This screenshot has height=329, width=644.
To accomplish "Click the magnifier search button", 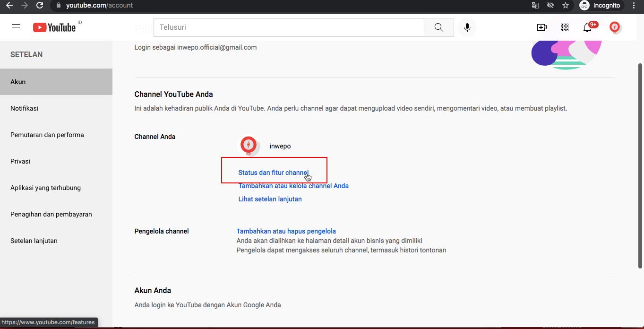I will (439, 27).
